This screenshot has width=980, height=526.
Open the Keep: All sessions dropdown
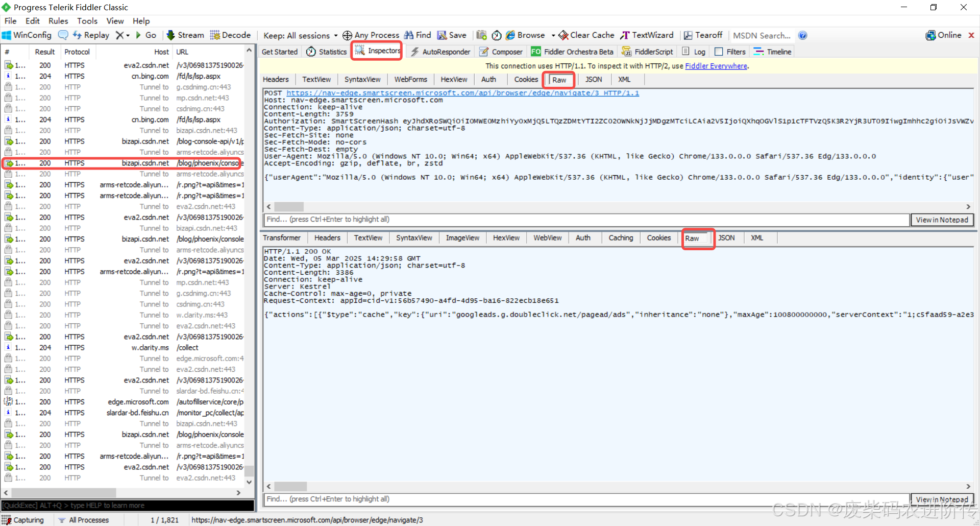coord(300,36)
